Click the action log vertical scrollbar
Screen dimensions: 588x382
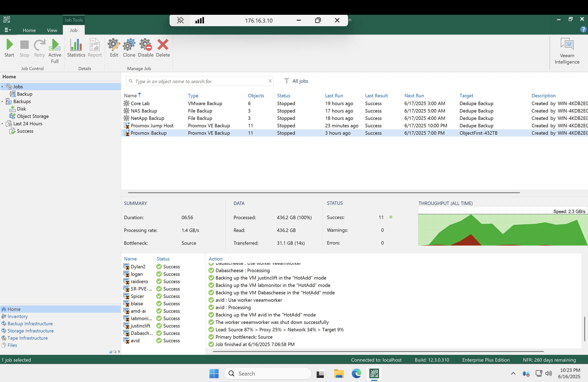pos(585,329)
